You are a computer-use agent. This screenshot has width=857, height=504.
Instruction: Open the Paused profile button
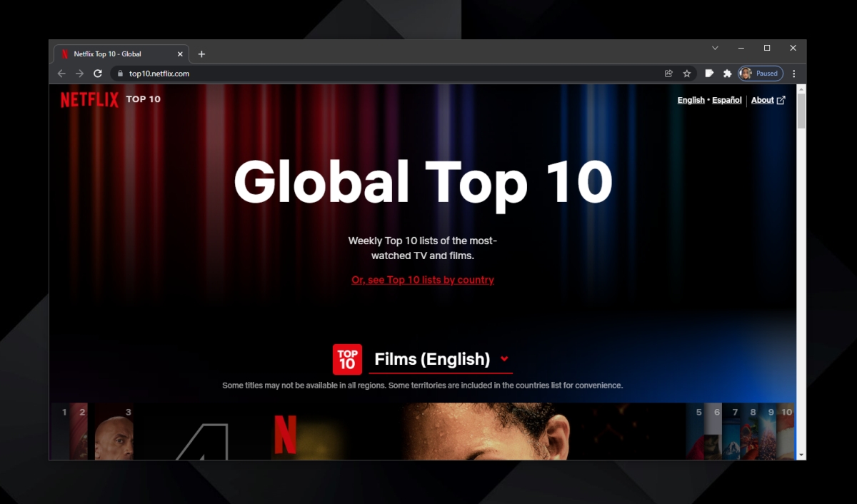761,74
